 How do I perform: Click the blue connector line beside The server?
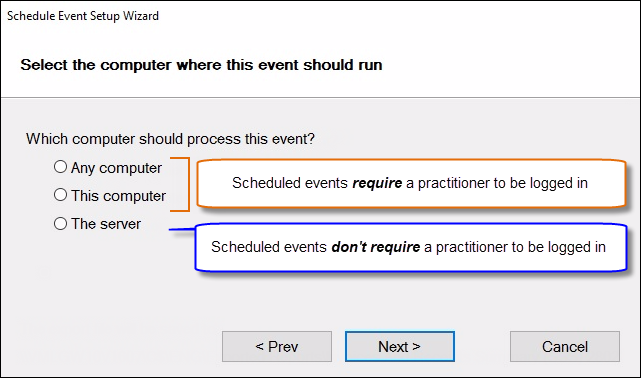pos(182,230)
